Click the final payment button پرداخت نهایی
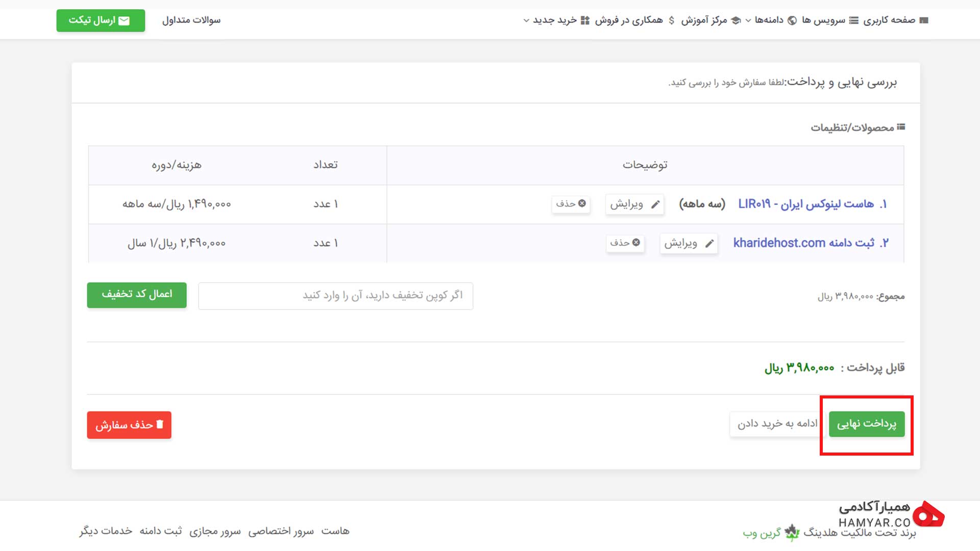The width and height of the screenshot is (980, 551). 867,424
